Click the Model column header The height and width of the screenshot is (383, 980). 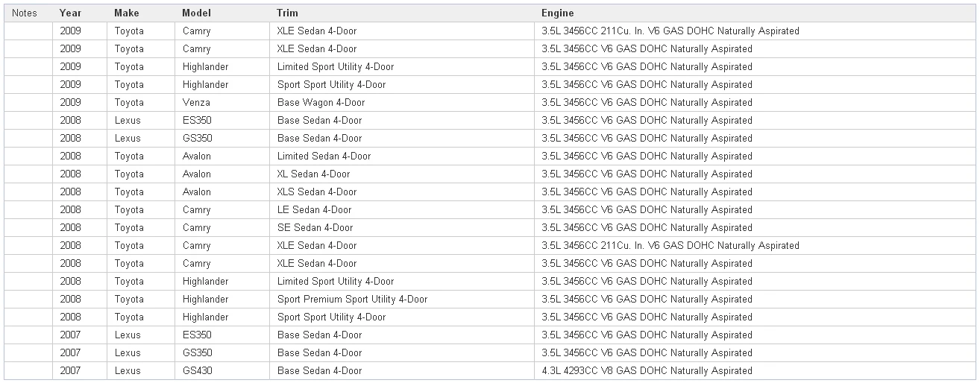(196, 13)
